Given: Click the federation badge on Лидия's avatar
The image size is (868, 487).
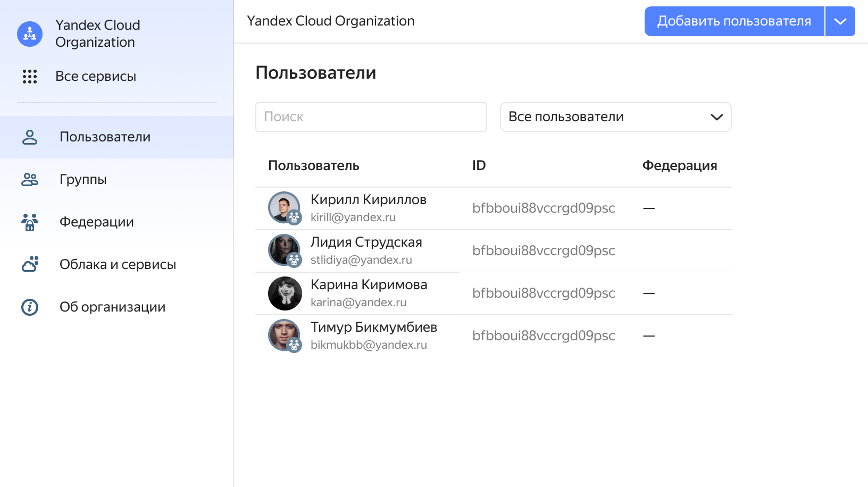Looking at the screenshot, I should click(294, 260).
